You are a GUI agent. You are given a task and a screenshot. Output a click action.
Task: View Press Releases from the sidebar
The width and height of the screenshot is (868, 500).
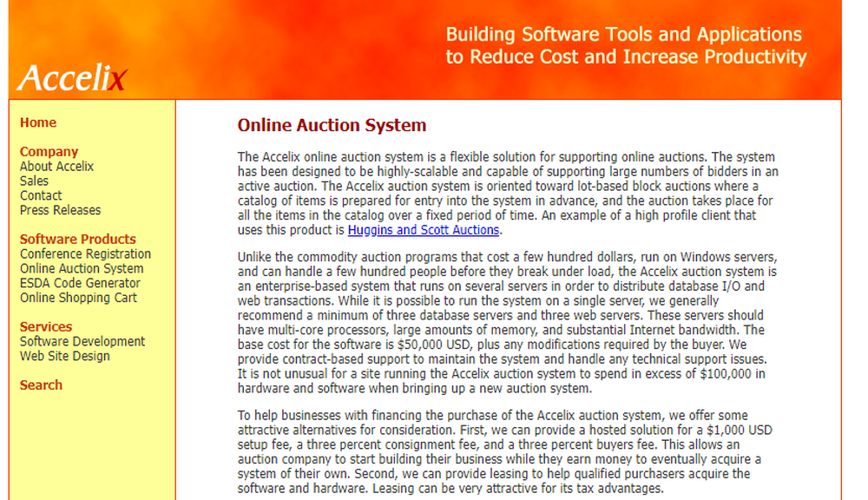tap(61, 210)
